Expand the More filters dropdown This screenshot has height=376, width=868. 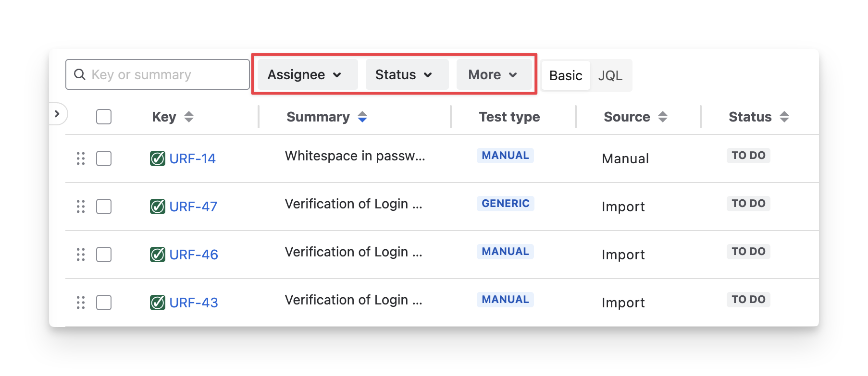493,75
